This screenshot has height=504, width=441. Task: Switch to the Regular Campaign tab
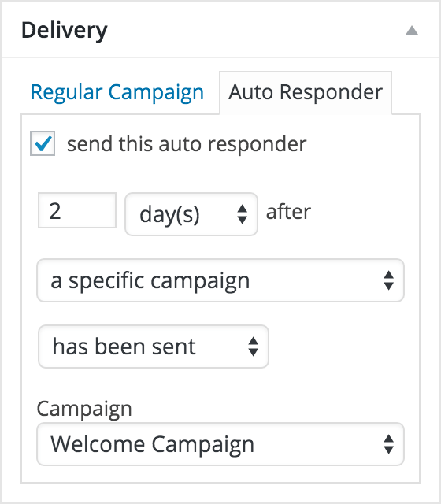117,93
